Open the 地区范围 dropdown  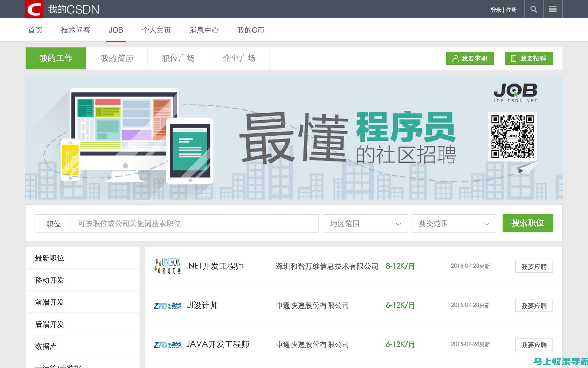coord(365,224)
